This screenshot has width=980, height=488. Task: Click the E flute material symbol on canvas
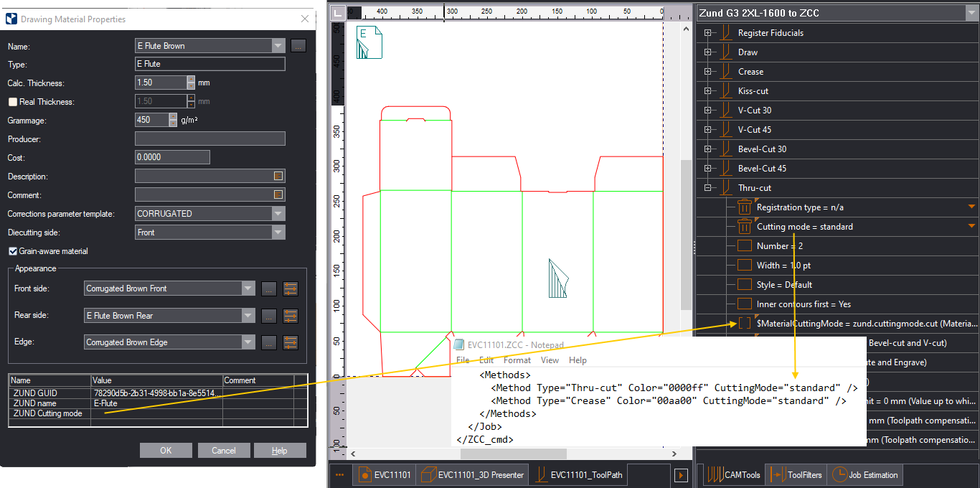coord(370,42)
